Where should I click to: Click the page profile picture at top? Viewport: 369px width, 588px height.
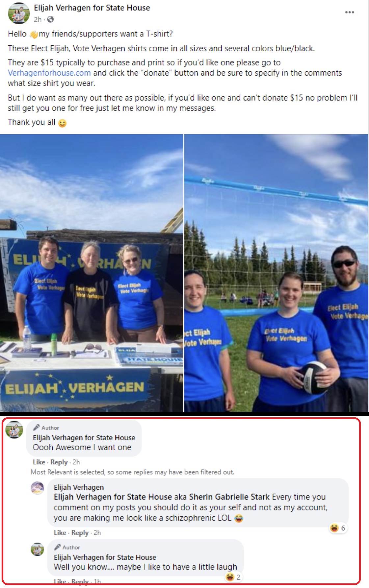click(x=19, y=13)
